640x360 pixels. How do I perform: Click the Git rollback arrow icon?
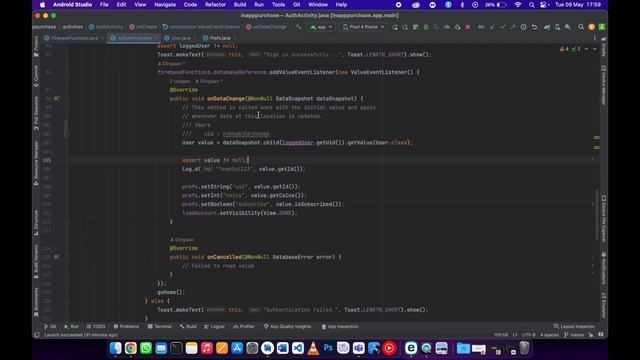click(534, 27)
